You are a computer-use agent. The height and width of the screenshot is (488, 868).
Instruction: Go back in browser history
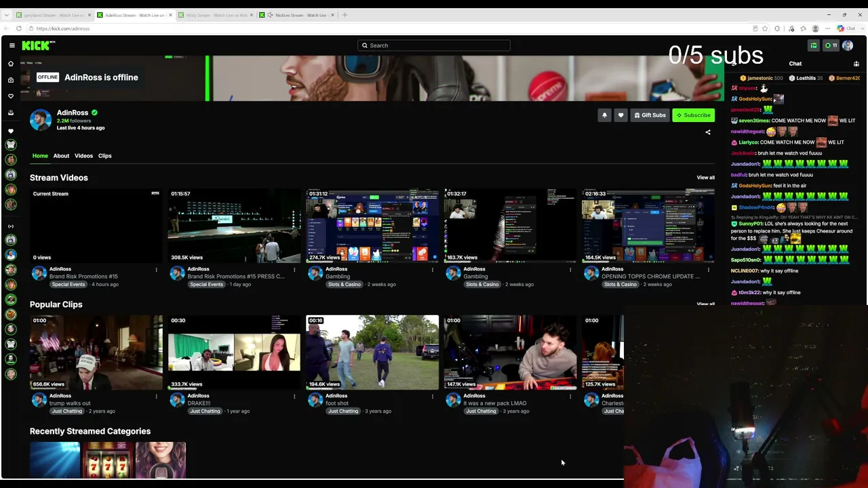7,28
